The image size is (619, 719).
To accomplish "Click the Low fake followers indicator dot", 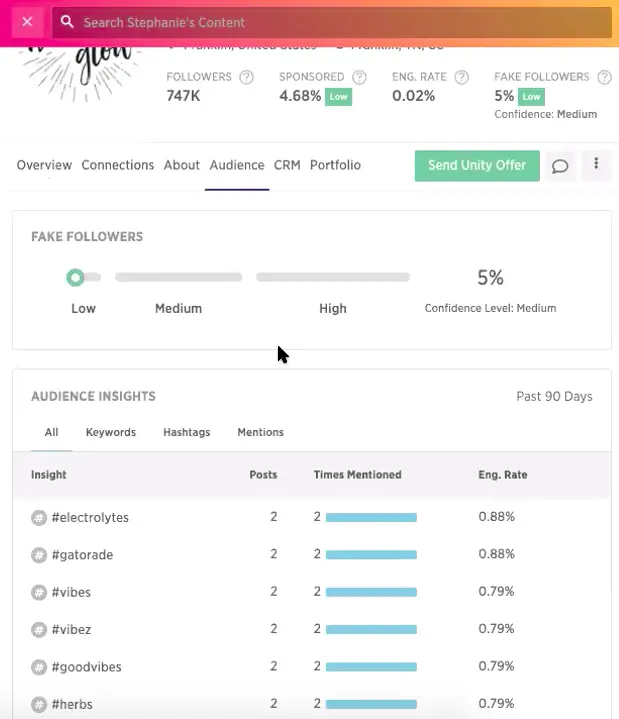I will [x=75, y=277].
